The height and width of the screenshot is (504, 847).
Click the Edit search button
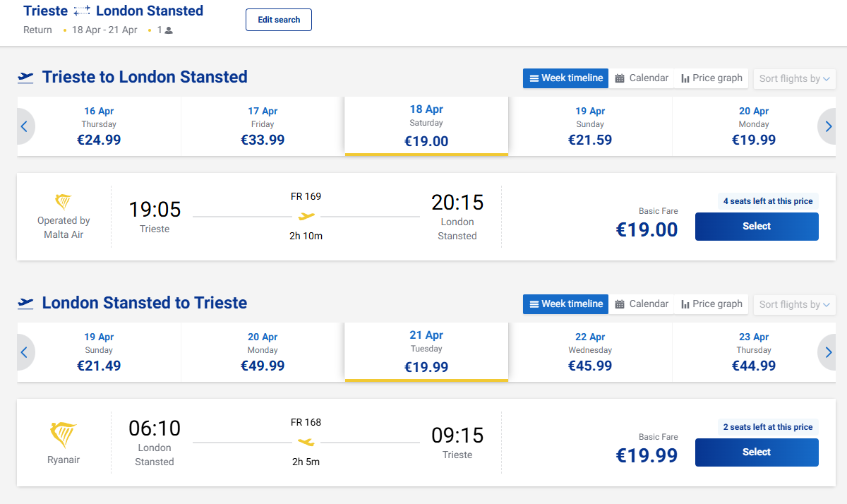pyautogui.click(x=279, y=20)
